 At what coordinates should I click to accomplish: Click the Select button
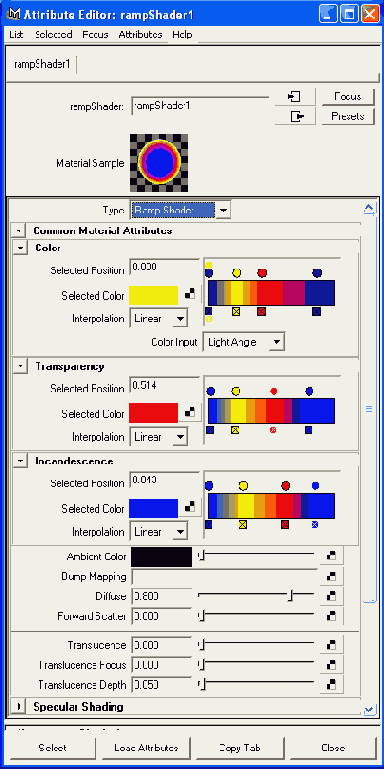pos(52,748)
